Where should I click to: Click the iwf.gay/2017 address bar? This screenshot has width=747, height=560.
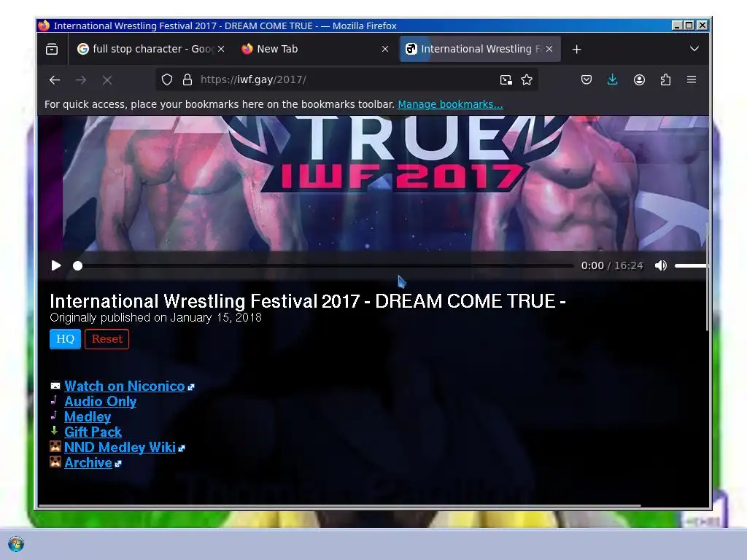pyautogui.click(x=347, y=79)
